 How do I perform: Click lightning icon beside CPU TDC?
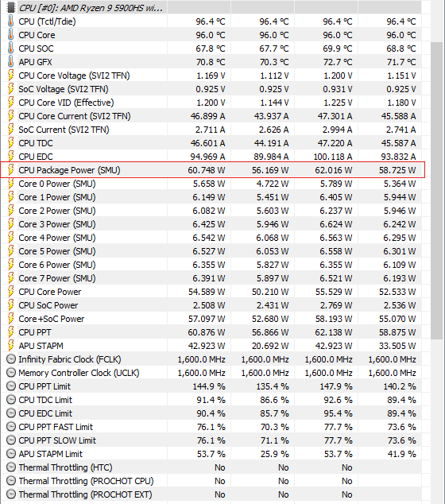(x=10, y=143)
